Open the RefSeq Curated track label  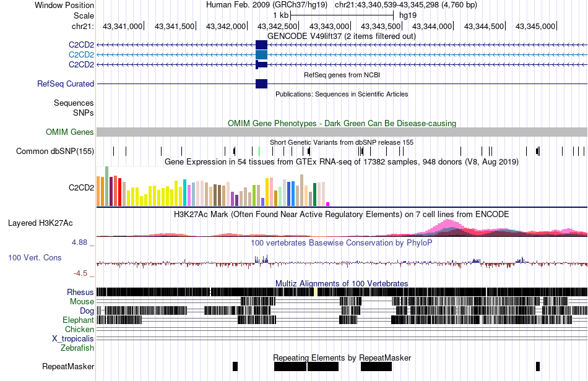pos(66,84)
